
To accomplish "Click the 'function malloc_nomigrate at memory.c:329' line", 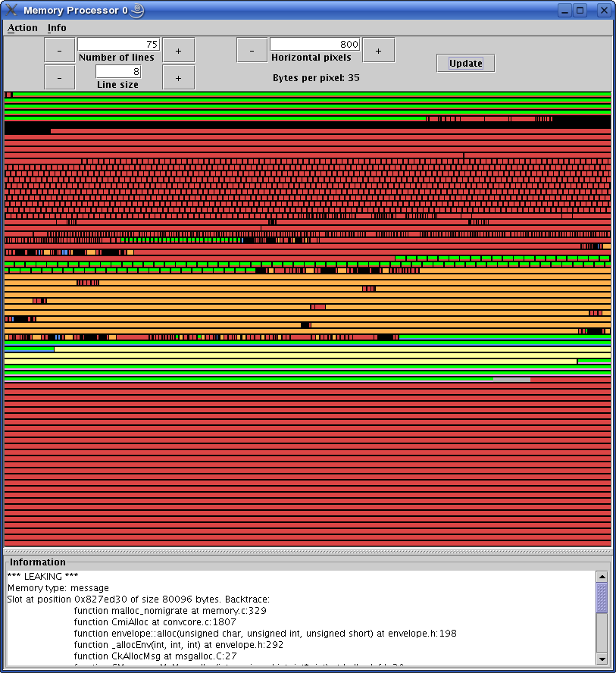I will tap(170, 611).
